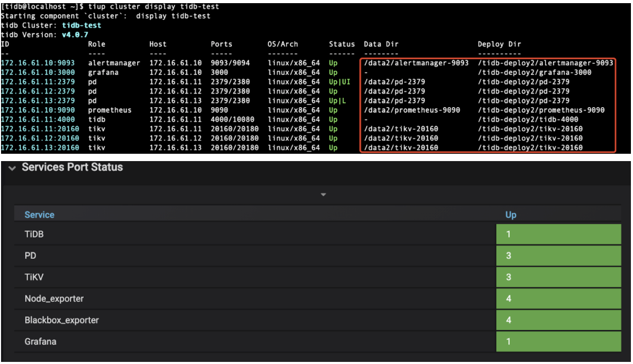Sort by the Up column header
The image size is (633, 364).
(x=511, y=214)
